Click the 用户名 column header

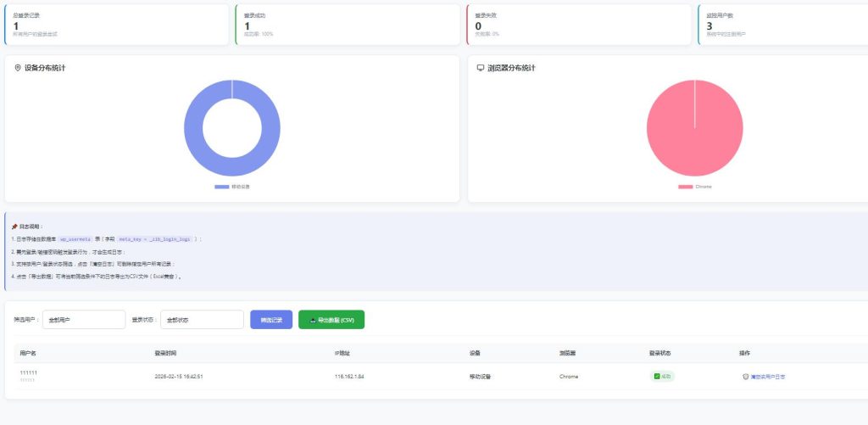point(28,353)
